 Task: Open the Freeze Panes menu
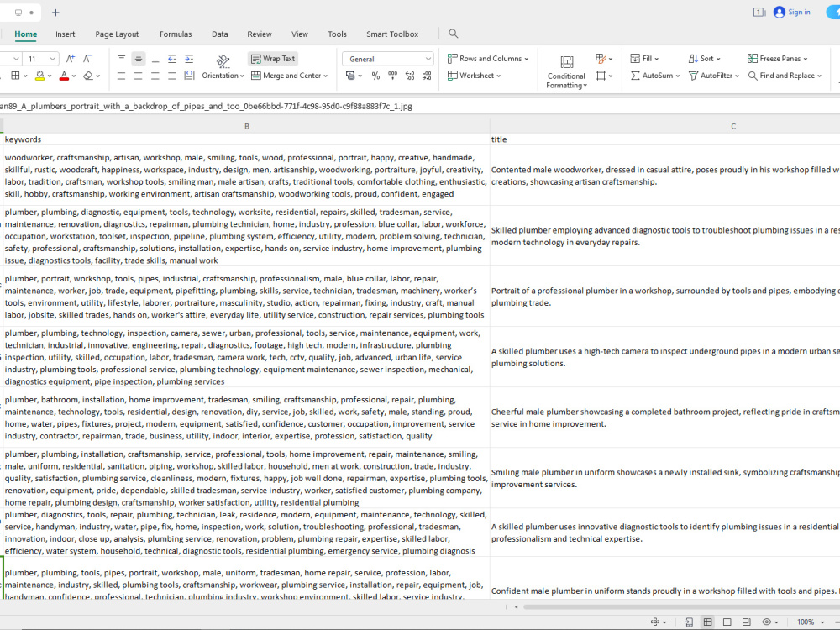pos(777,59)
